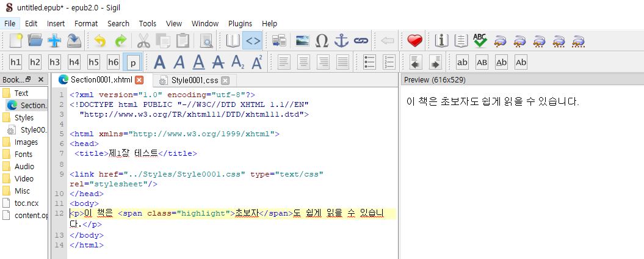Toggle paragraph style p button
Image resolution: width=644 pixels, height=259 pixels.
click(132, 62)
